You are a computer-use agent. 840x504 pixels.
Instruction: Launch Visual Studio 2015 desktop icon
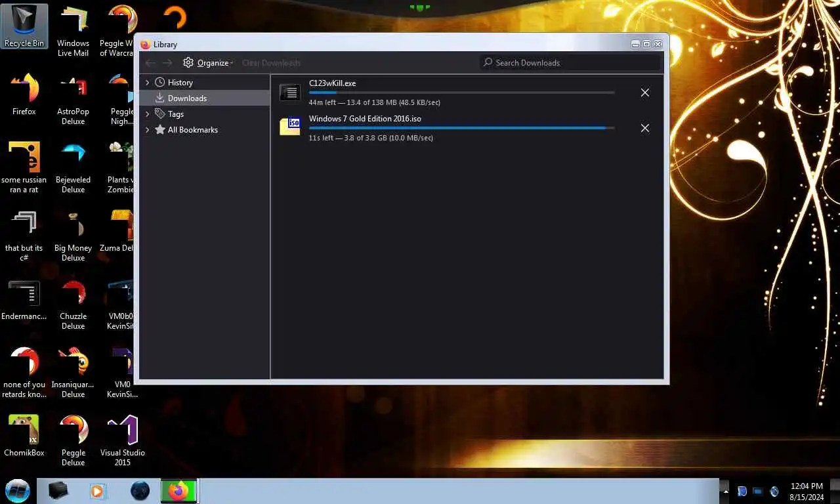(123, 440)
